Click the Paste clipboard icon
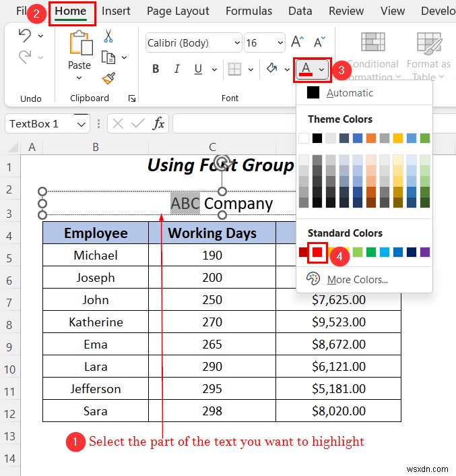Viewport: 456px width, 476px height. pyautogui.click(x=81, y=42)
